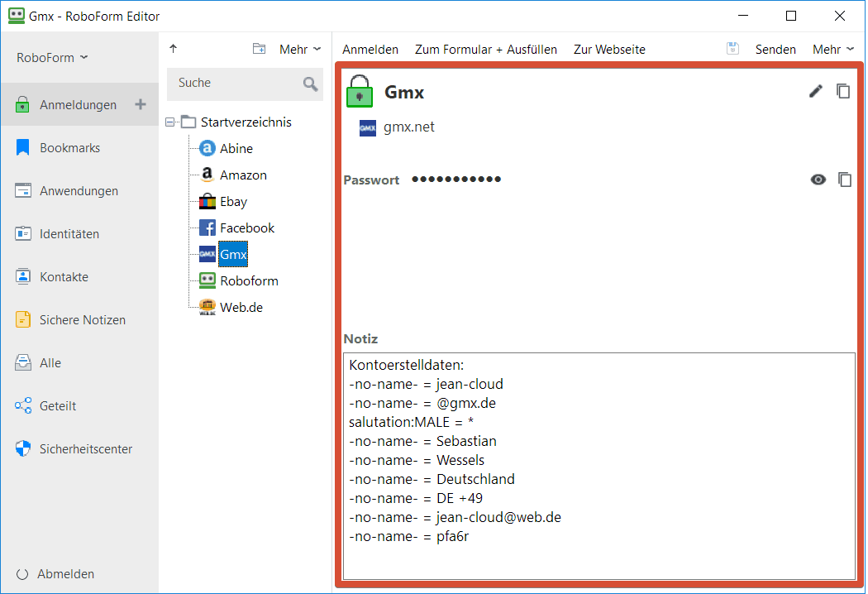Screen dimensions: 868x594
Task: Select Anmeldungen in the sidebar
Action: coord(79,105)
